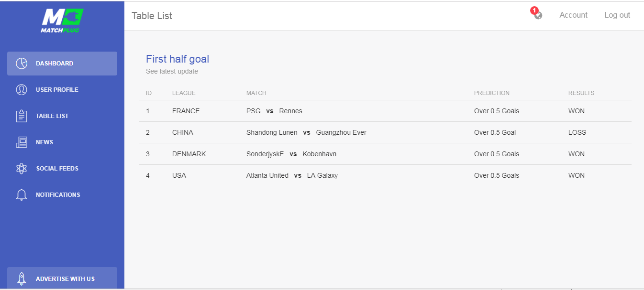Screen dimensions: 644x290
Task: Click the Table List clipboard icon
Action: [22, 116]
